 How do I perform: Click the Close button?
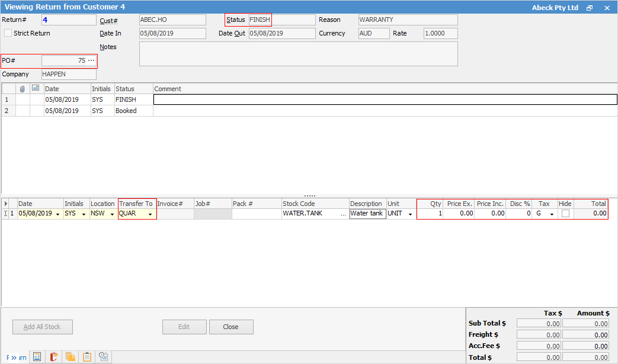click(x=230, y=327)
